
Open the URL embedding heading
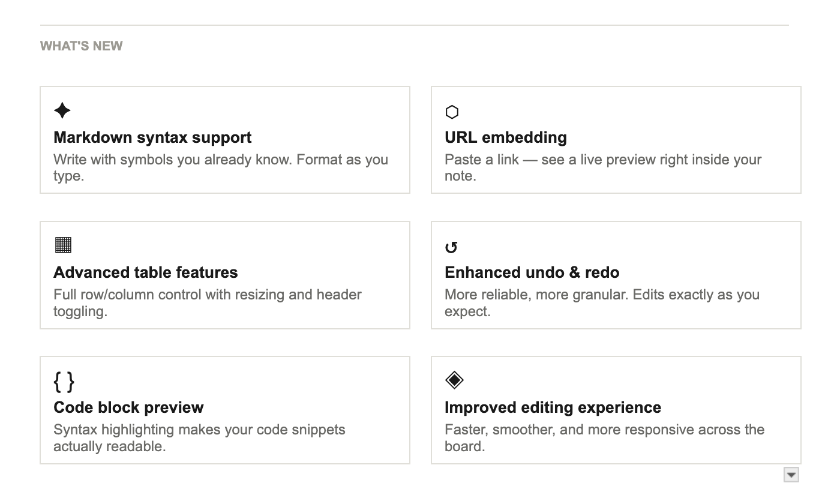505,137
